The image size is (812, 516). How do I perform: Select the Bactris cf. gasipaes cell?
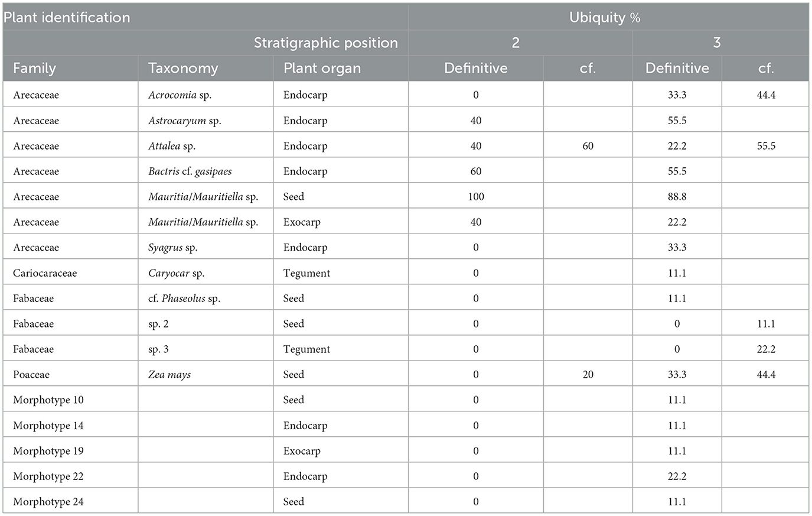pos(190,171)
